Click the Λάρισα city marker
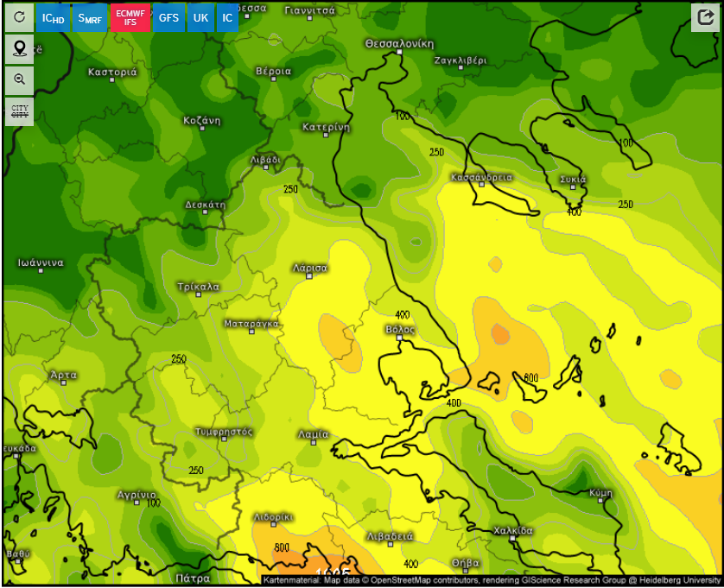Image resolution: width=724 pixels, height=588 pixels. [x=310, y=279]
